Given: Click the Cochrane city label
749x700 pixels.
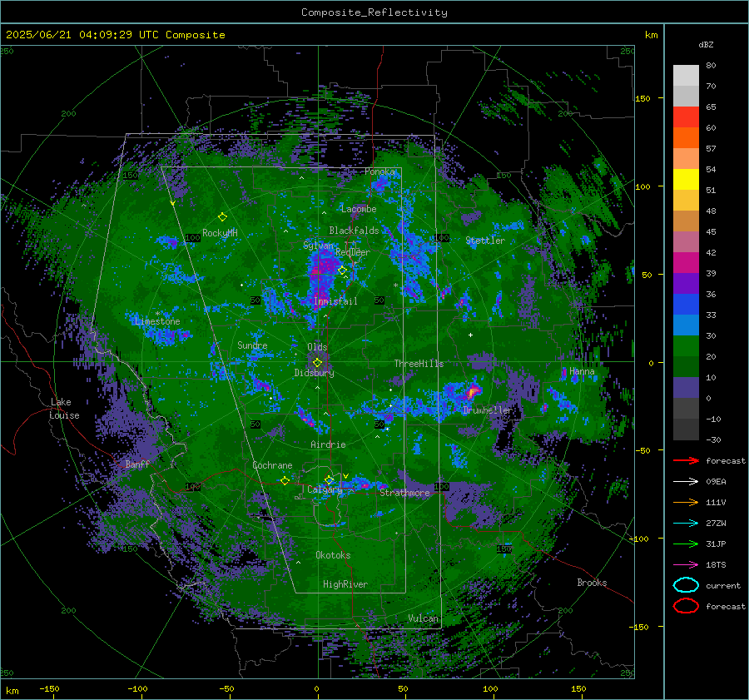Looking at the screenshot, I should (272, 465).
